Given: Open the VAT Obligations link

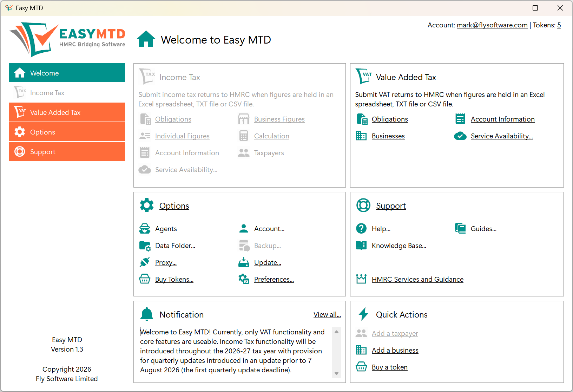Looking at the screenshot, I should [x=390, y=119].
